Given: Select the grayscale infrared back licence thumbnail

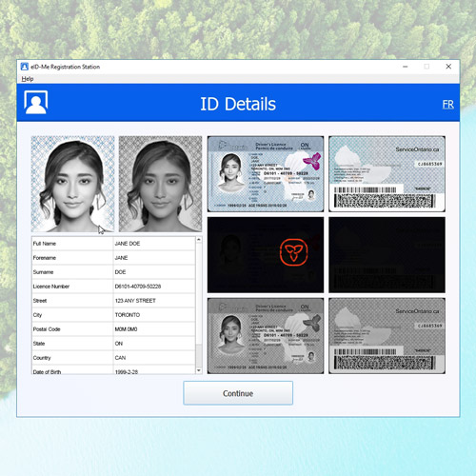Looking at the screenshot, I should click(387, 336).
